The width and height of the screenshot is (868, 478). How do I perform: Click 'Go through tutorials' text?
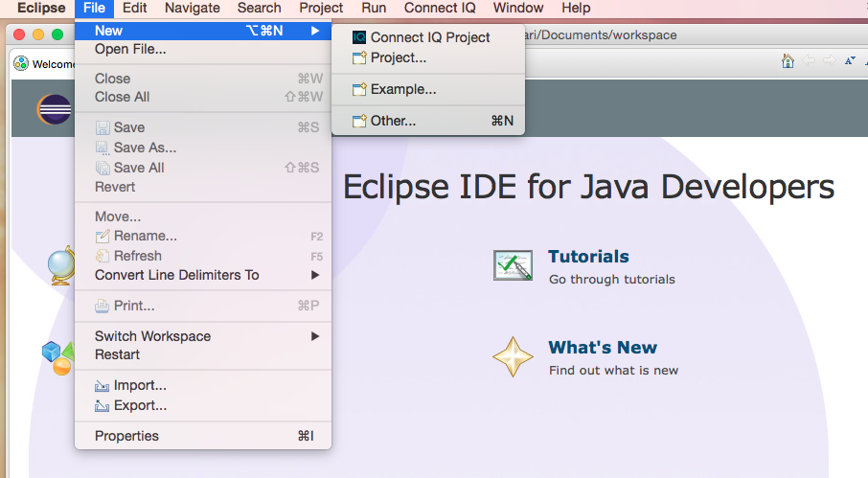[611, 280]
